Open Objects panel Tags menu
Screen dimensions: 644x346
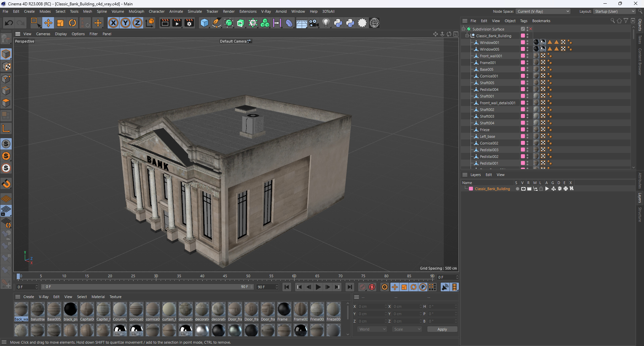(x=524, y=21)
